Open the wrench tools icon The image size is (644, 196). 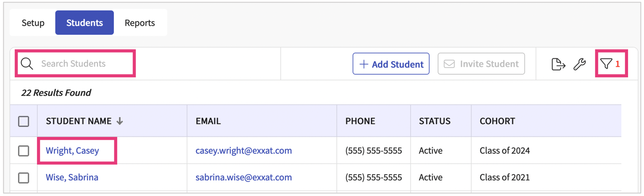tap(580, 64)
